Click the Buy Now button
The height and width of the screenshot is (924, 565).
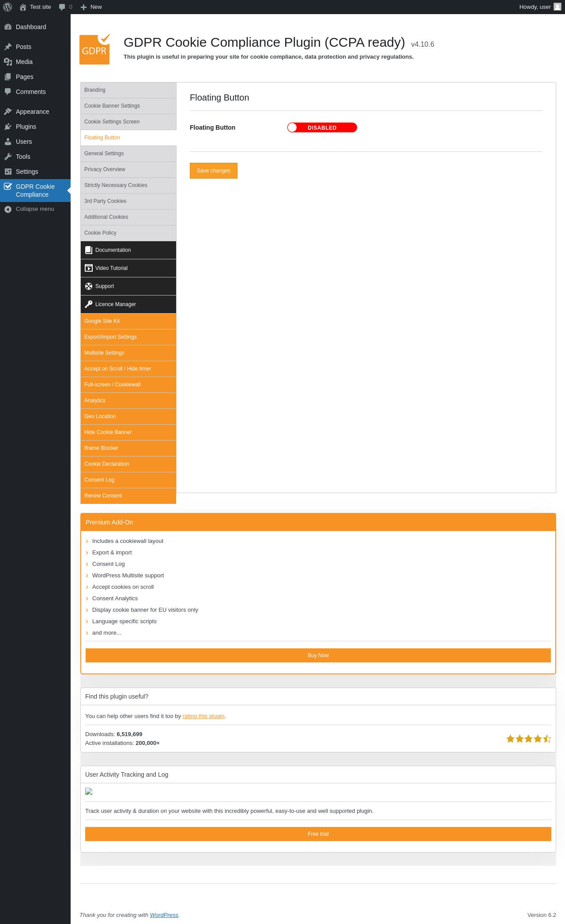coord(318,655)
